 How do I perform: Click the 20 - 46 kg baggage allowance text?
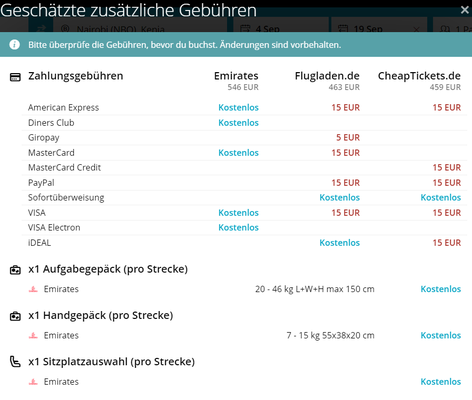pyautogui.click(x=315, y=289)
